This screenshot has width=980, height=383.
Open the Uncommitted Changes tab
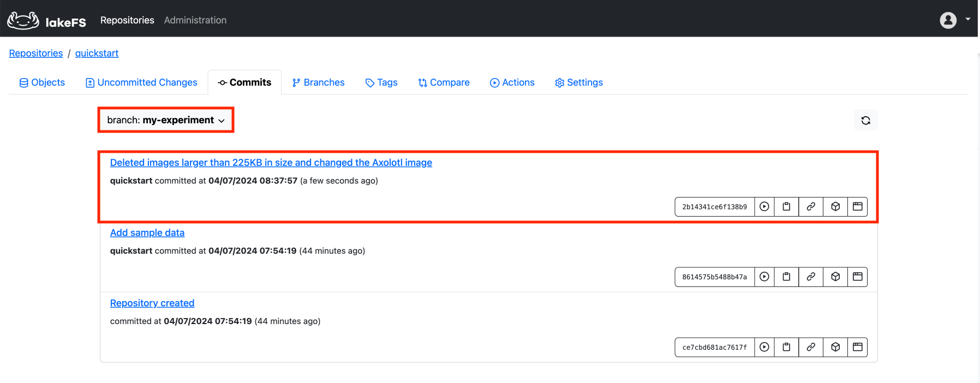coord(141,82)
